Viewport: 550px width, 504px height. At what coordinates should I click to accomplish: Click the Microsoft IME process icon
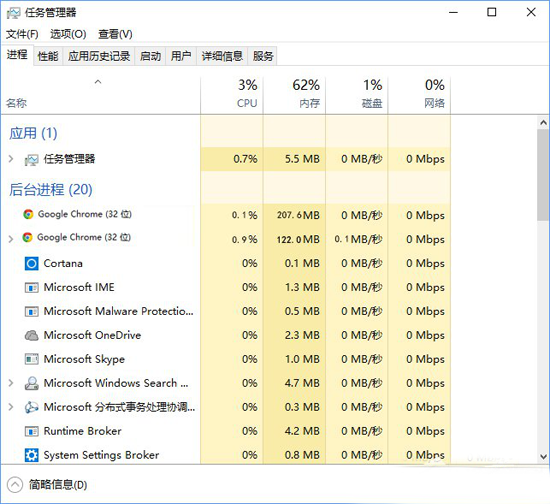tap(32, 288)
